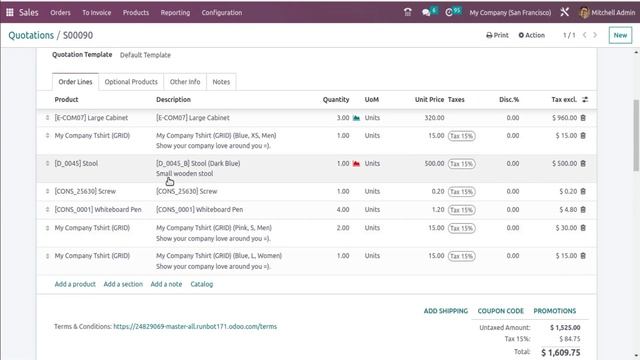Delete the Blue L Women Tshirt line
This screenshot has width=640, height=360.
583,256
